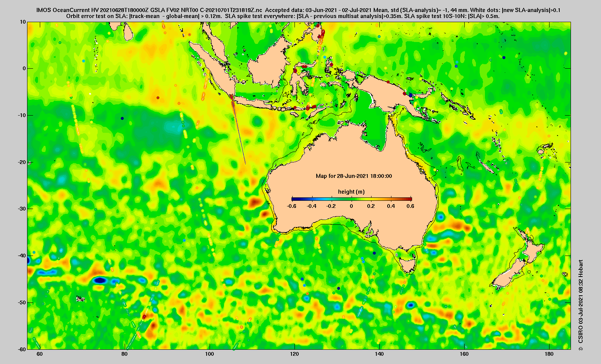Click the longitude 160 axis label
Image resolution: width=601 pixels, height=364 pixels.
(464, 354)
